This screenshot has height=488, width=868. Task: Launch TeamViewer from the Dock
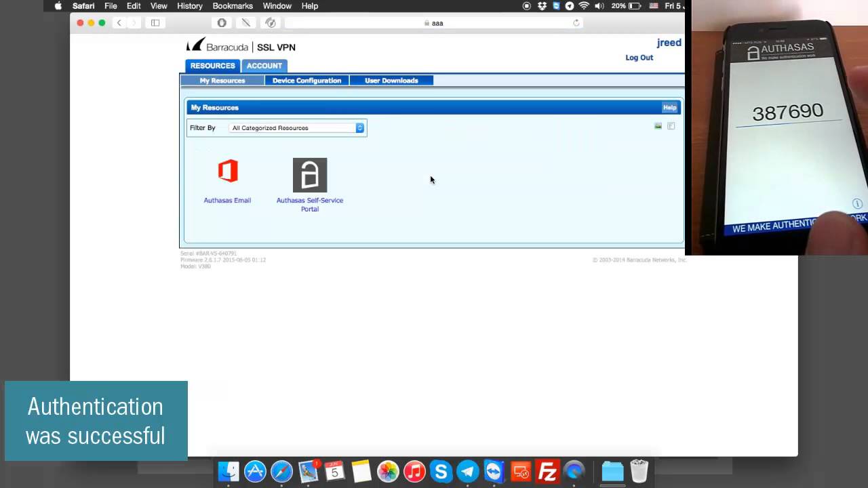pyautogui.click(x=494, y=471)
